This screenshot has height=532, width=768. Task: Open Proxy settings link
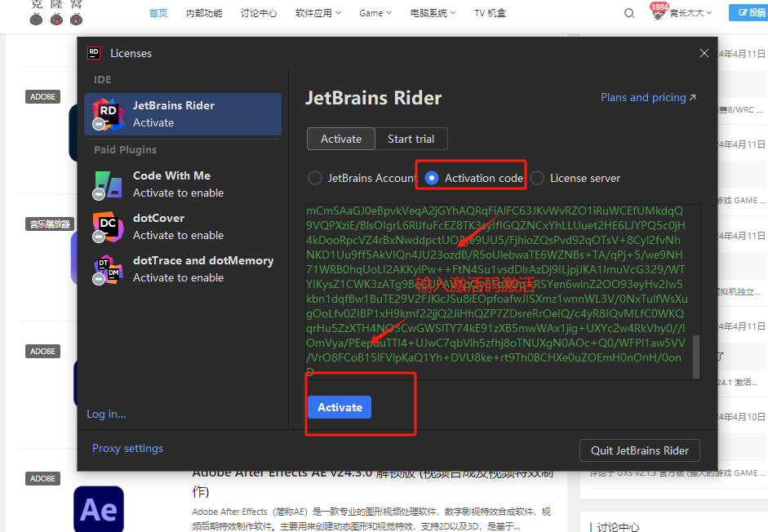pyautogui.click(x=127, y=448)
